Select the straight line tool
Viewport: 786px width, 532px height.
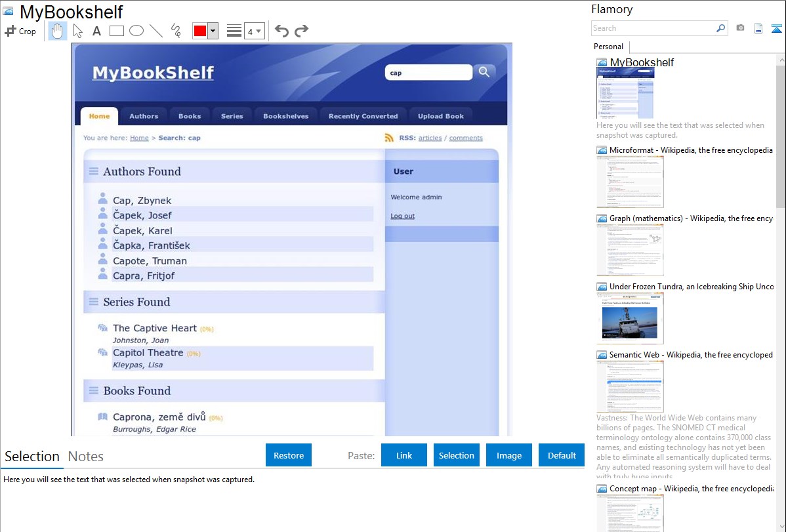[156, 31]
